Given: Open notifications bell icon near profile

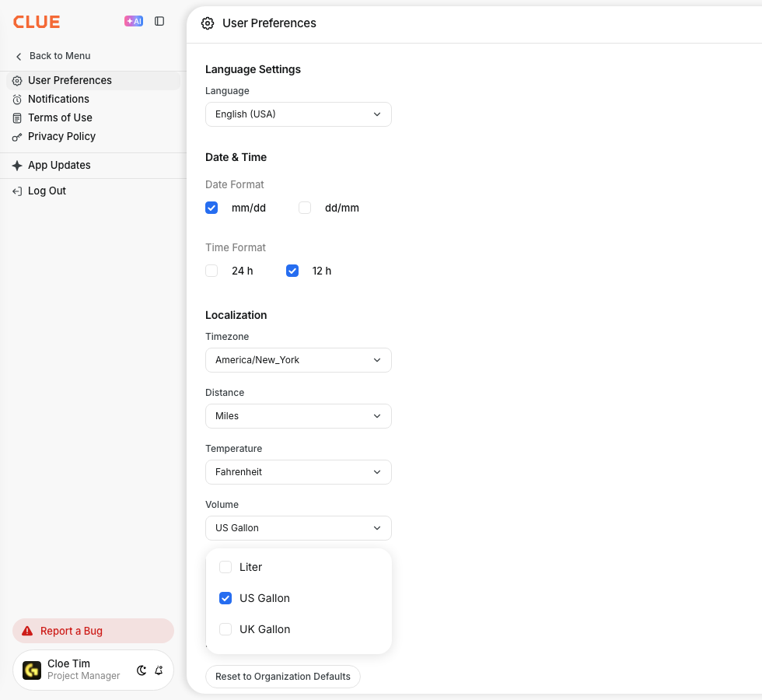Looking at the screenshot, I should [x=159, y=670].
